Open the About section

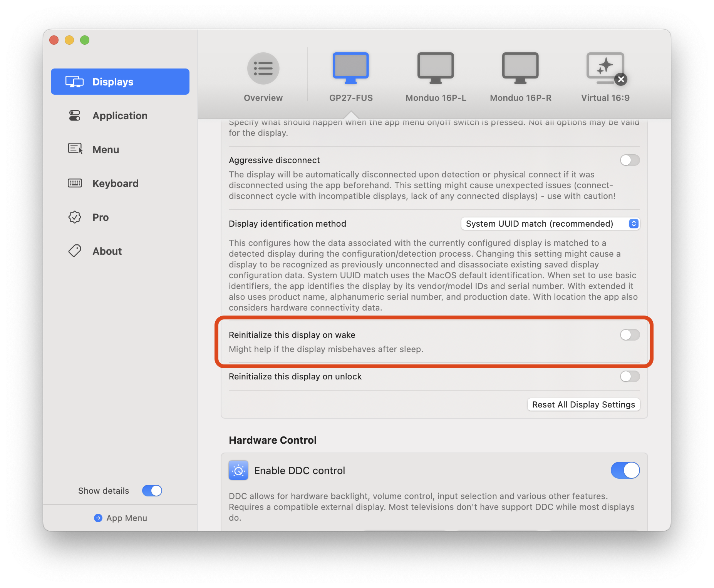(x=107, y=251)
